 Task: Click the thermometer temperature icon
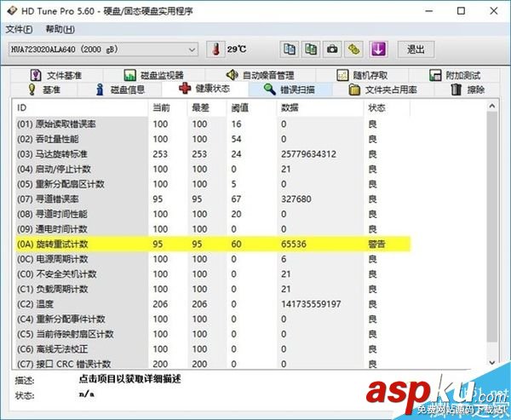tap(215, 49)
